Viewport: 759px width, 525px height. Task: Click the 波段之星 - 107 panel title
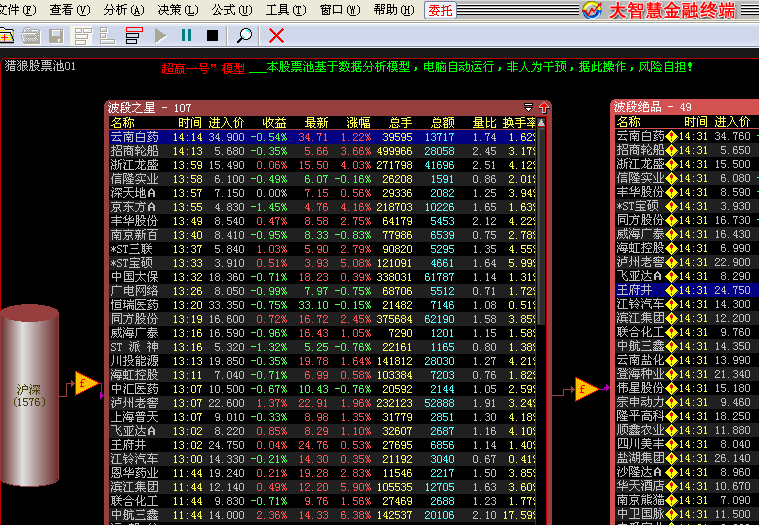click(x=150, y=107)
